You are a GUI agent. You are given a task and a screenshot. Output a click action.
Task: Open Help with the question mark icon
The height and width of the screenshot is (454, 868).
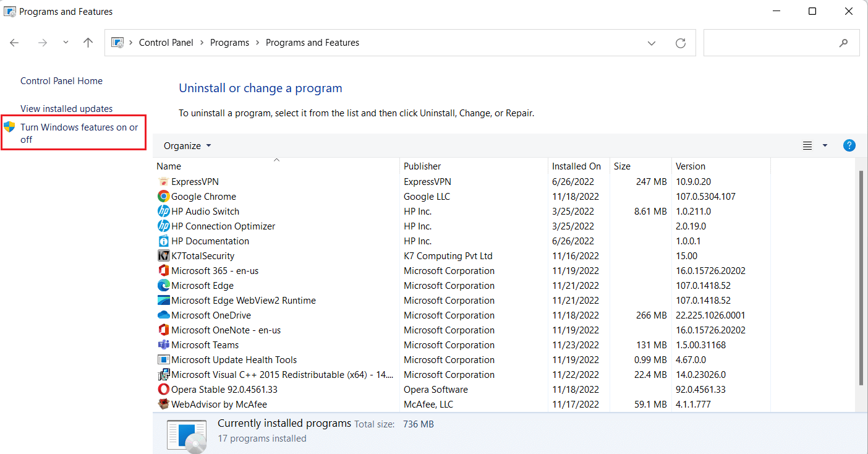849,145
